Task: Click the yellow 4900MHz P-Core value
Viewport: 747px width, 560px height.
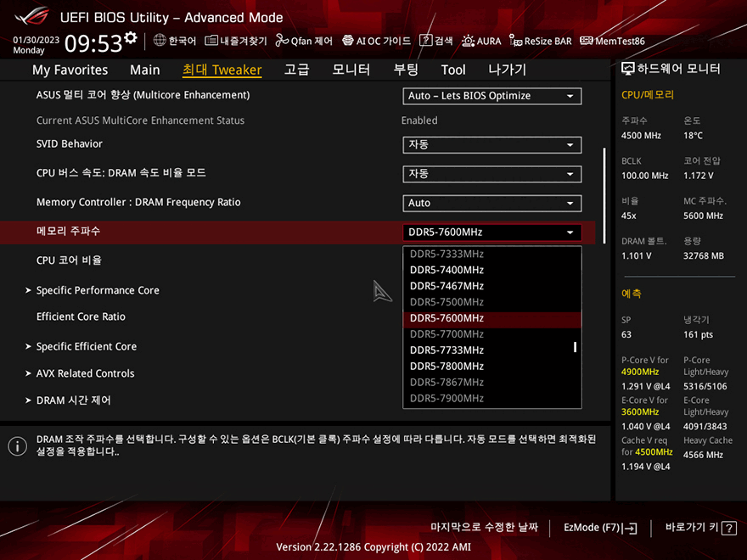Action: pos(640,372)
